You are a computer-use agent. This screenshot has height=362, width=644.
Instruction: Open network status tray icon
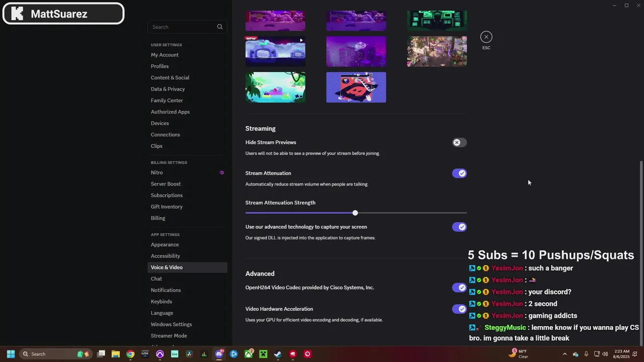[x=597, y=354]
